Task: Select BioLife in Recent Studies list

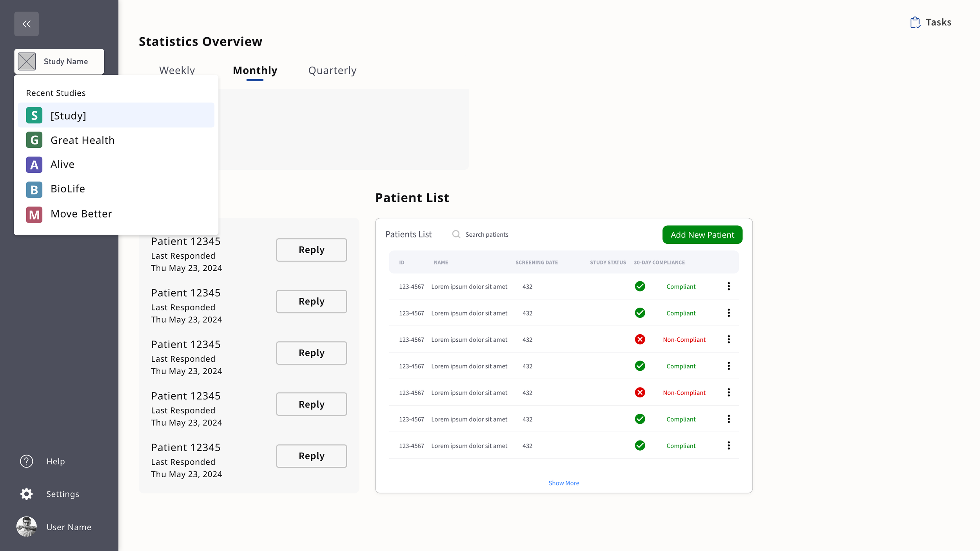Action: tap(68, 189)
